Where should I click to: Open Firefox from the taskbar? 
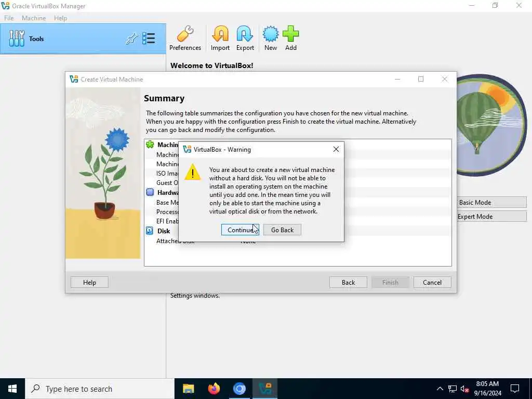(214, 389)
